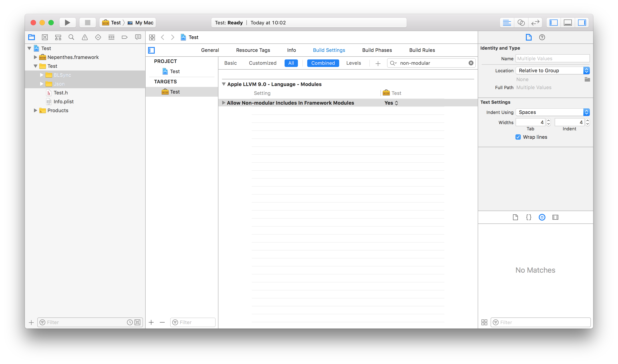Select the Build Settings tab
618x364 pixels.
pyautogui.click(x=329, y=50)
